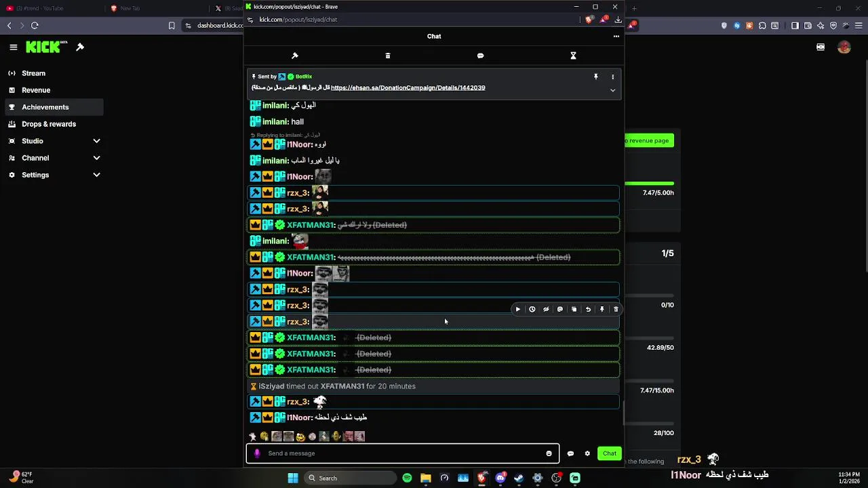This screenshot has width=868, height=488.
Task: Click XFATMAN31 username on first deleted message
Action: (x=311, y=225)
